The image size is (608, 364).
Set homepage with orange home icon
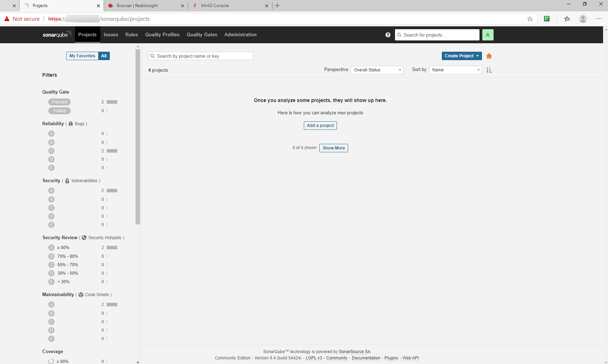(489, 56)
